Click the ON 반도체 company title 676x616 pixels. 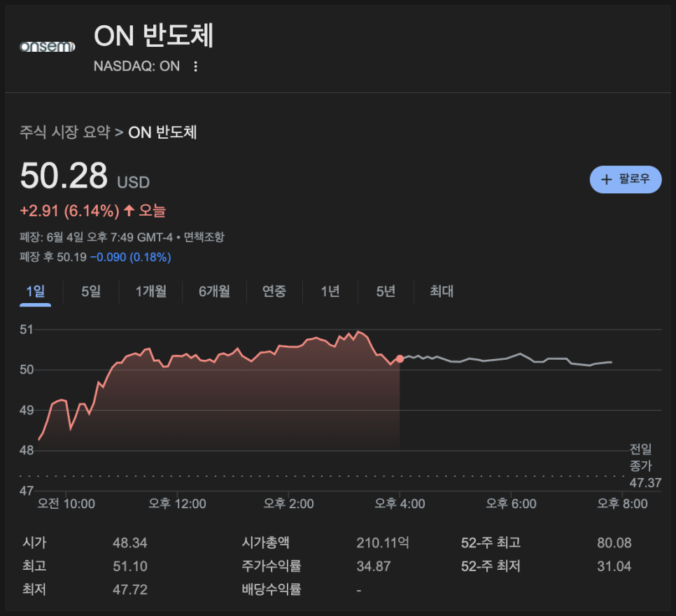[153, 36]
